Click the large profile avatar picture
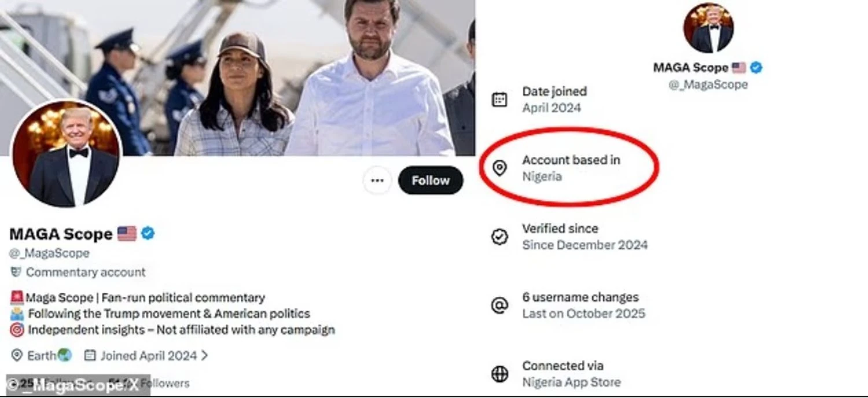Image resolution: width=868 pixels, height=398 pixels. click(67, 153)
